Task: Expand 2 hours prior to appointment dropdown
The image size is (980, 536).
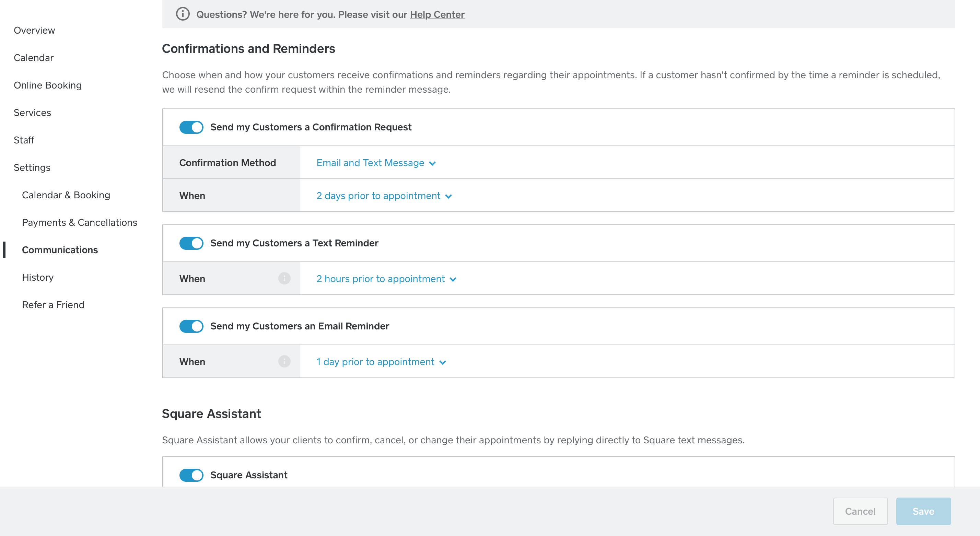Action: pos(386,279)
